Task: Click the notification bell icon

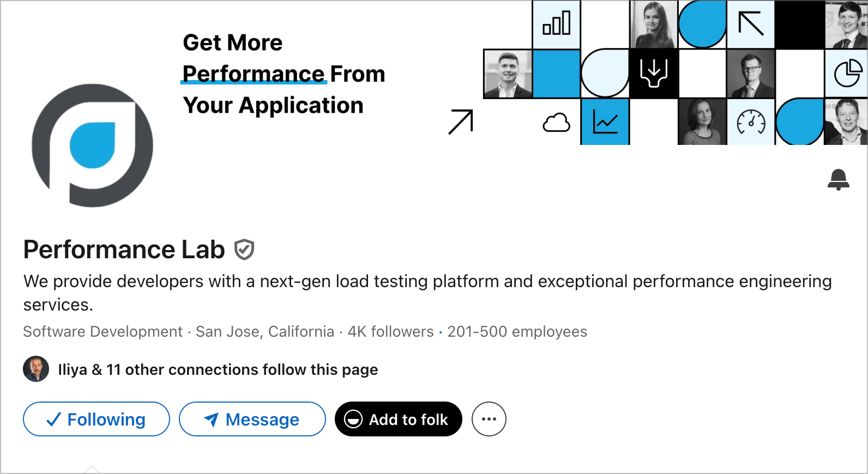Action: point(838,180)
